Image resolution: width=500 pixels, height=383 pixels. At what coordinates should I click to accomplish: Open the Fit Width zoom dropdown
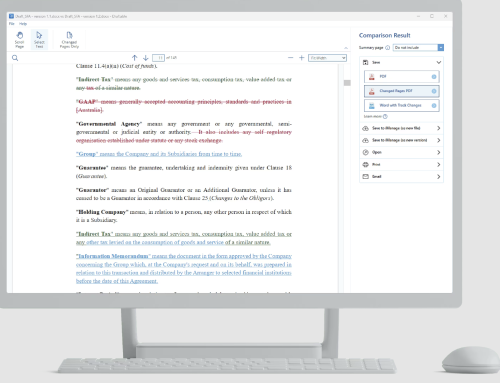click(x=327, y=58)
